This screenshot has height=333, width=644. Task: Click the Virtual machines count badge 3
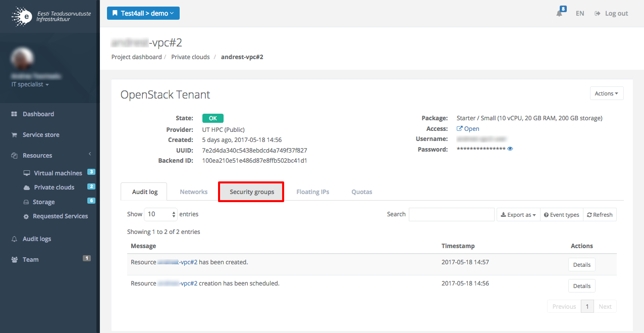[91, 172]
